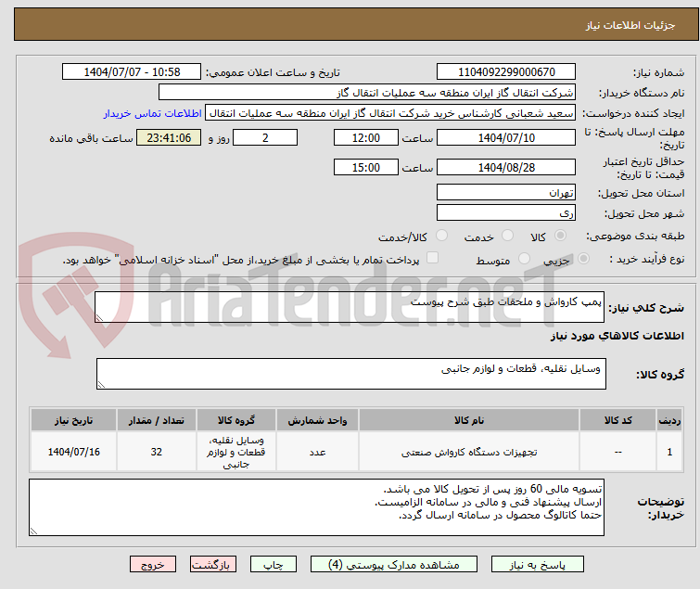This screenshot has height=589, width=700.
Task: Click the 'گروه کالا' column header
Action: click(x=236, y=420)
